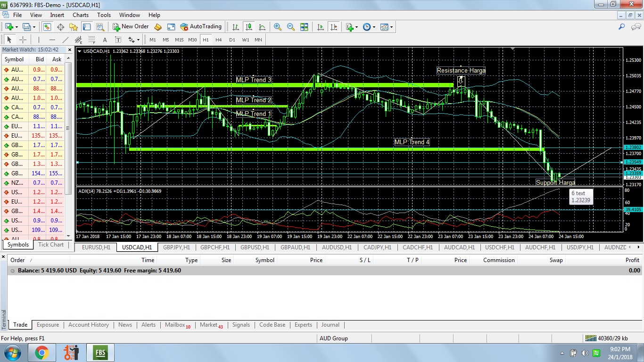
Task: Expand the Templates dropdown
Action: click(x=387, y=27)
